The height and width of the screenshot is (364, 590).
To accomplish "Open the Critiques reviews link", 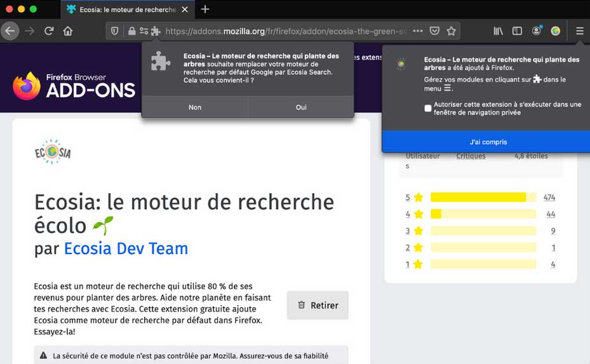I will [x=471, y=156].
